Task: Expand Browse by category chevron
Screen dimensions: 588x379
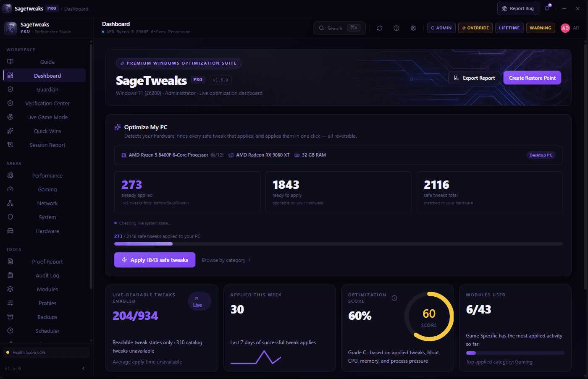Action: [249, 260]
